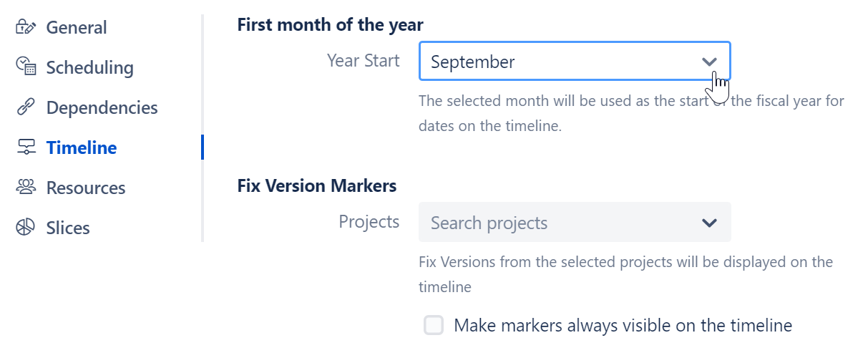Screen dimensions: 868x358
Task: Click the Slices pie icon
Action: click(x=26, y=228)
